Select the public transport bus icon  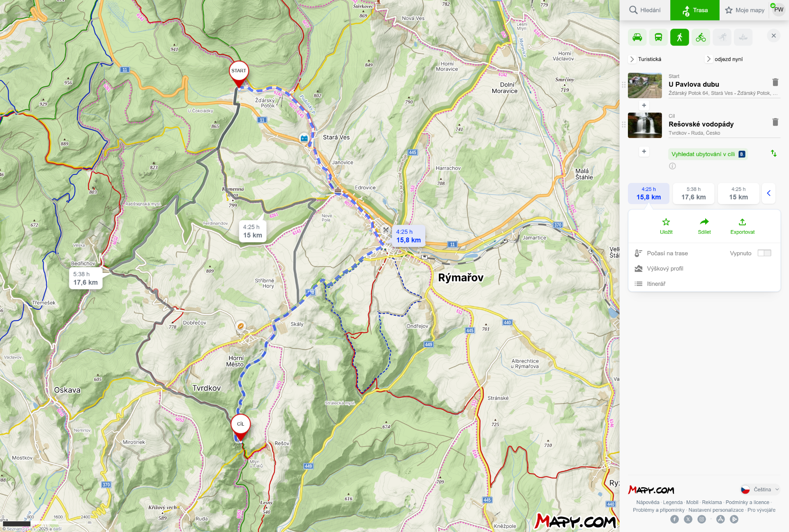tap(658, 37)
